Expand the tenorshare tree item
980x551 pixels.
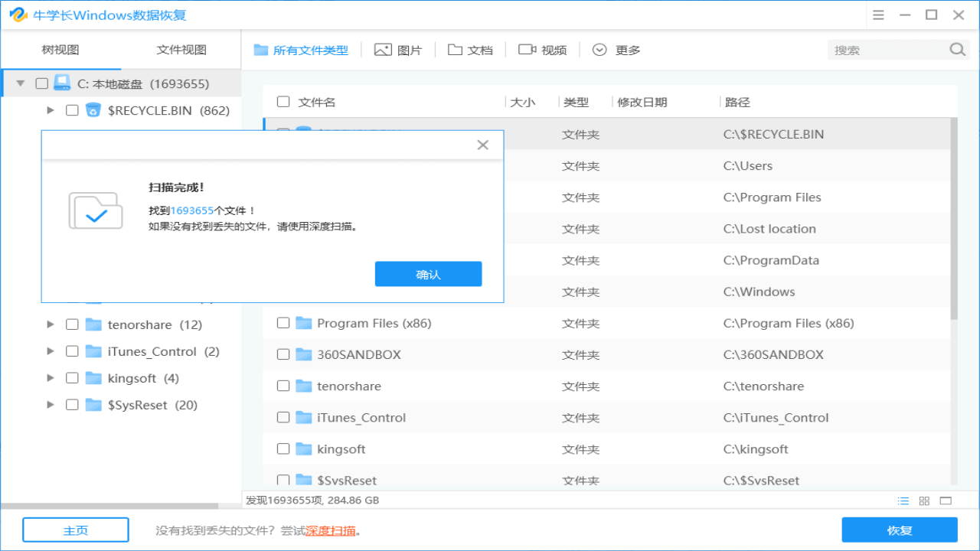click(50, 324)
